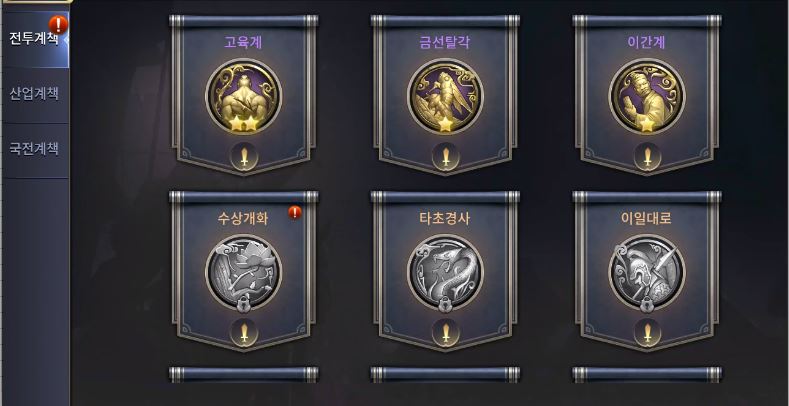The height and width of the screenshot is (406, 789).
Task: Select the 금선탈각 cicada medallion icon
Action: point(445,97)
